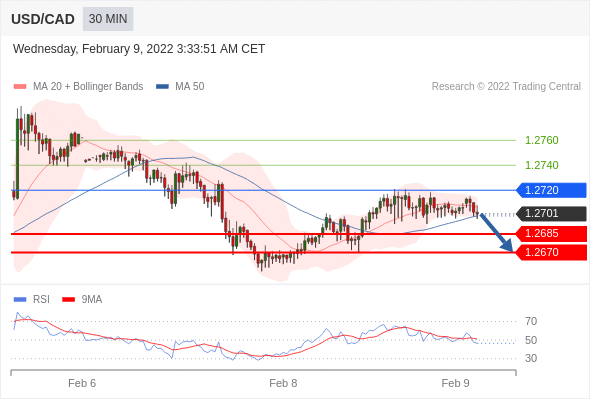
Task: Click the Wednesday, February 9, 2022 timestamp text
Action: pyautogui.click(x=139, y=49)
